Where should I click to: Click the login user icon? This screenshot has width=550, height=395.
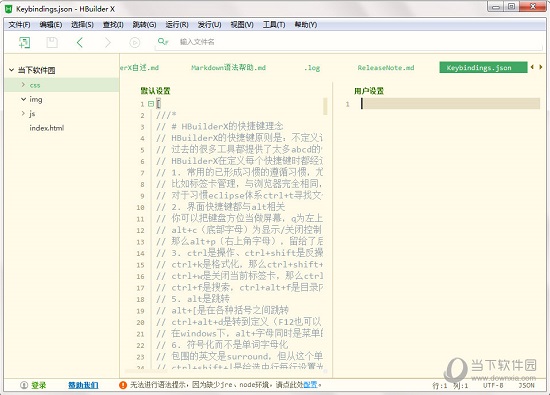coord(24,385)
